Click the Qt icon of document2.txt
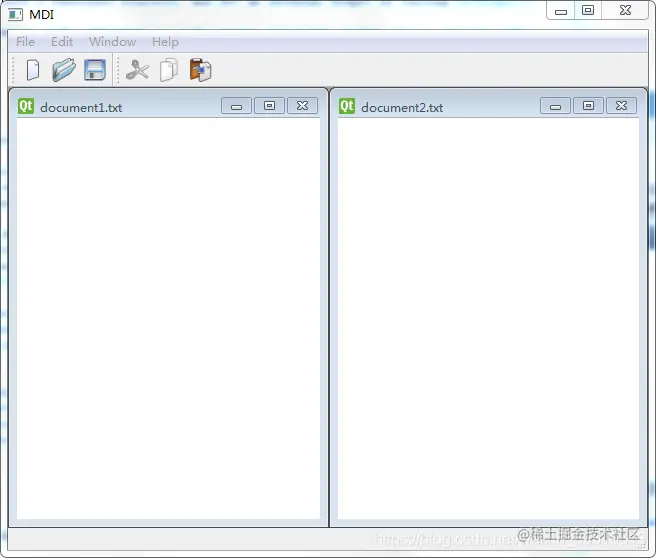This screenshot has width=656, height=558. 347,106
